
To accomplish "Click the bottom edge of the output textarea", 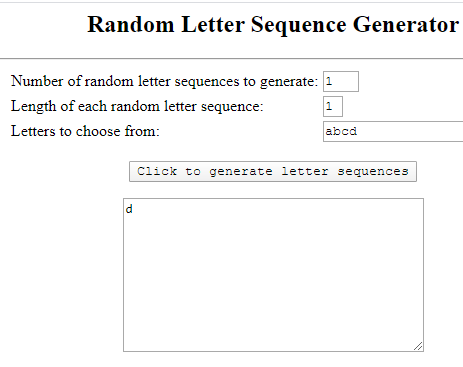I will pyautogui.click(x=273, y=351).
